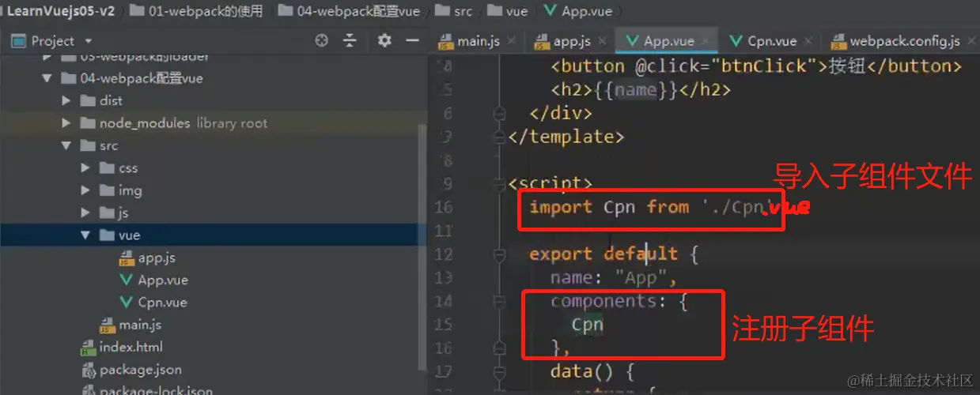Fold export default block gutter marker

[x=498, y=254]
